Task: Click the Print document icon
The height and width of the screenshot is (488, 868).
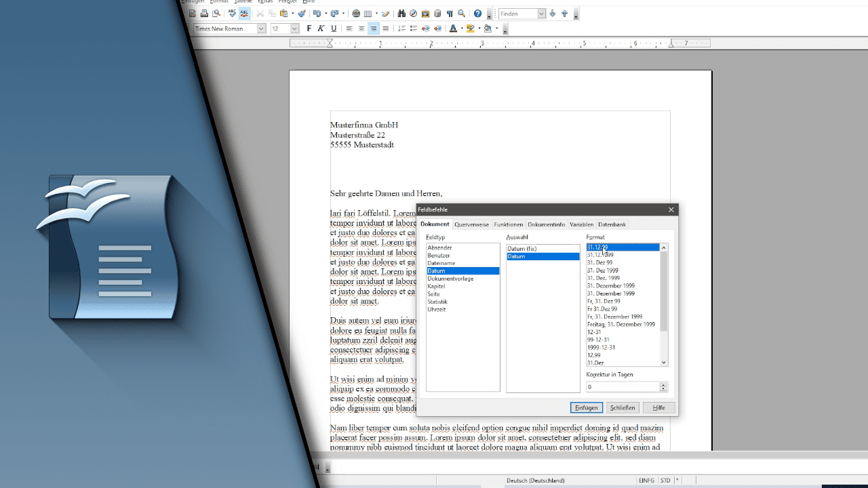Action: point(205,13)
